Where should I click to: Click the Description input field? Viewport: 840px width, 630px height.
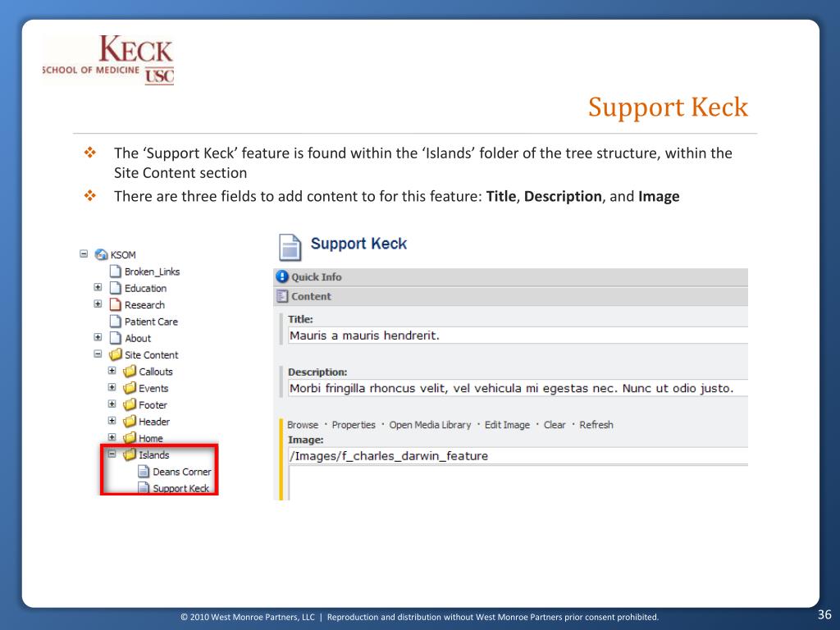(x=518, y=388)
